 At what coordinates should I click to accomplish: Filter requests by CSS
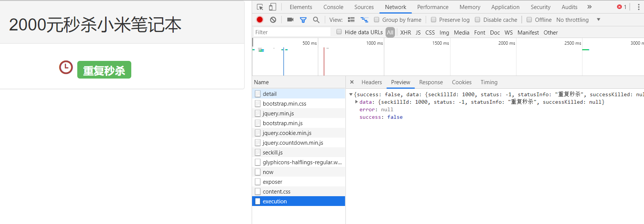click(x=430, y=32)
